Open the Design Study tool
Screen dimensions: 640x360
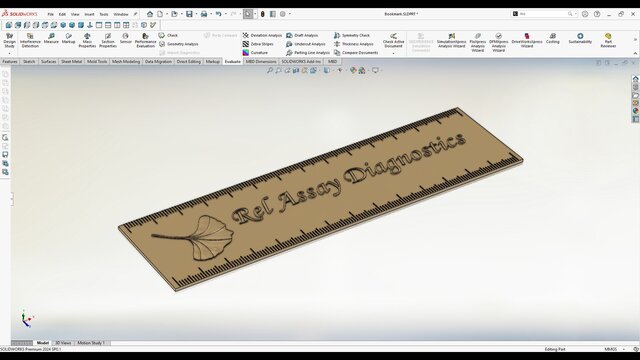[x=9, y=40]
